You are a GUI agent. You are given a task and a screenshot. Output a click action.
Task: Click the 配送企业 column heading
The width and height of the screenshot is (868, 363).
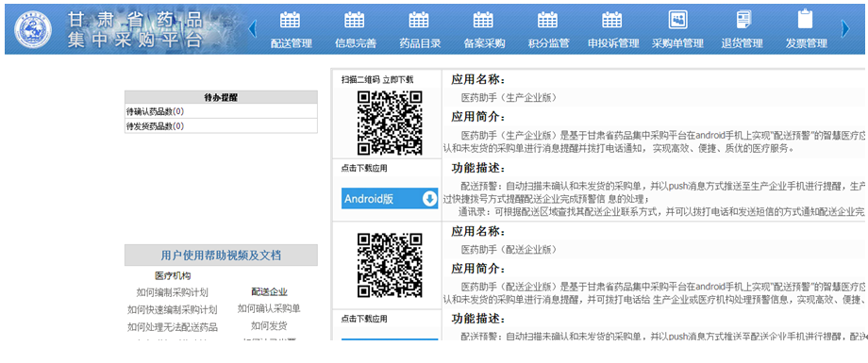[x=270, y=291]
